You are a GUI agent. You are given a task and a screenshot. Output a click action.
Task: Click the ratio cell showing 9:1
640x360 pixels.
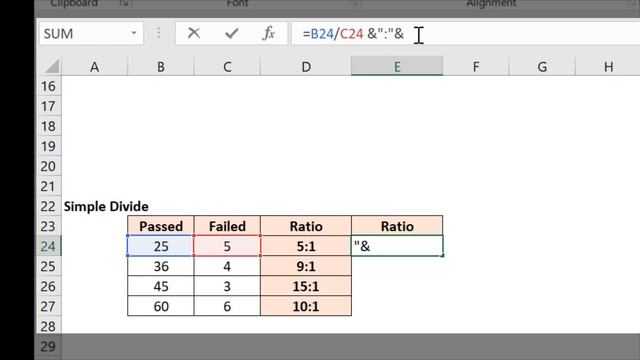(306, 266)
